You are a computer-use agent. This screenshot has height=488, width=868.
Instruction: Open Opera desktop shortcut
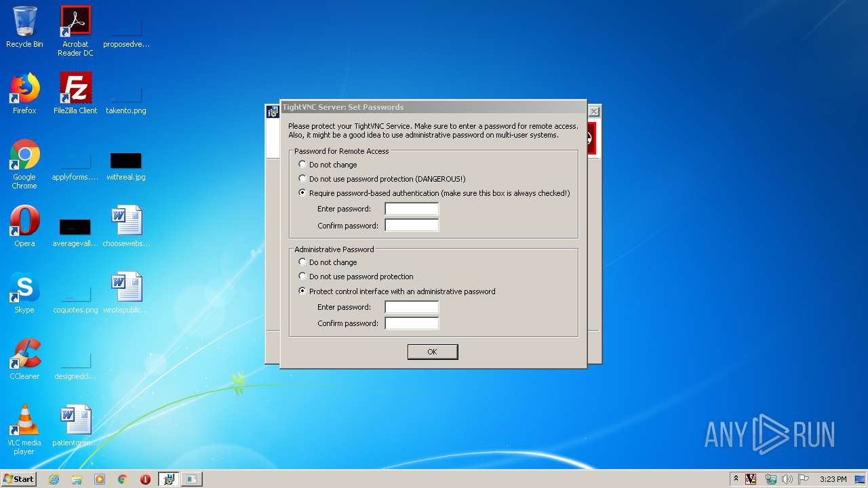24,226
